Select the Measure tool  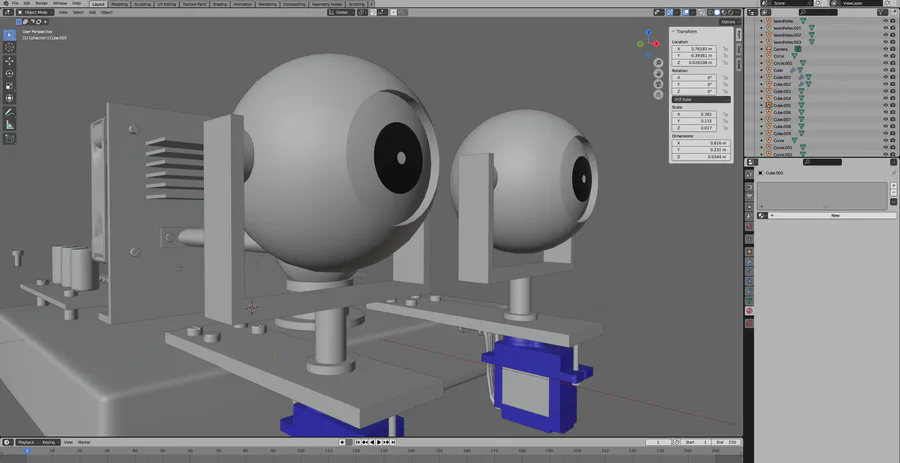tap(9, 125)
